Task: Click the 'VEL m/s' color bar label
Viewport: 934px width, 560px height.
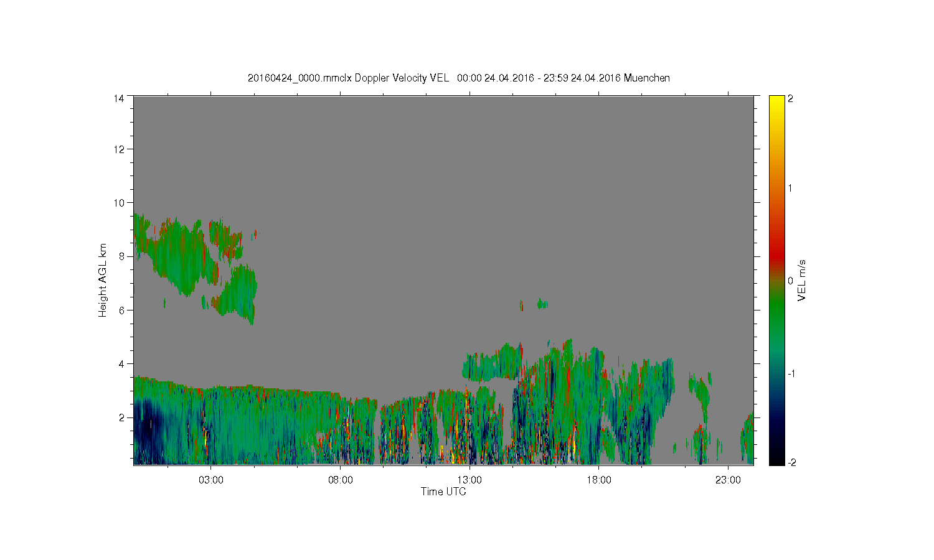Action: coord(802,280)
